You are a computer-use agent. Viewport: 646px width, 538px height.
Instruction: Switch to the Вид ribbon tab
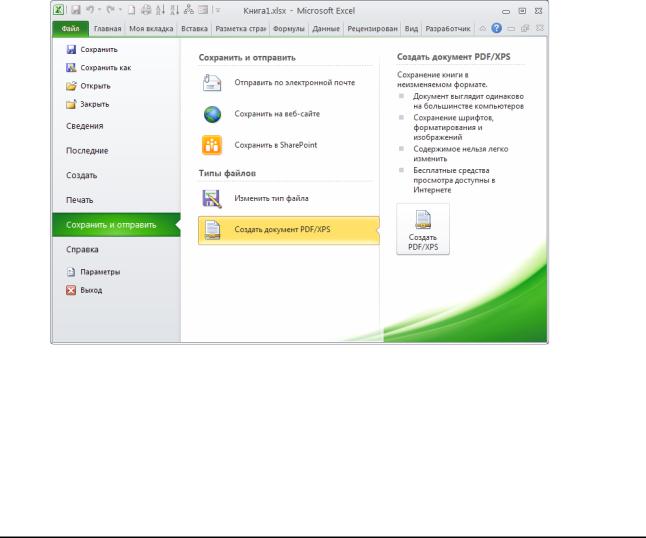[x=411, y=29]
